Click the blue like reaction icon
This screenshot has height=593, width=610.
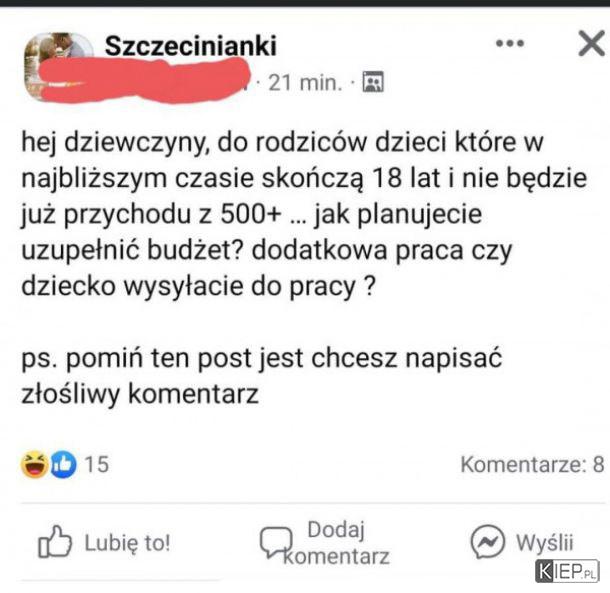click(x=63, y=464)
